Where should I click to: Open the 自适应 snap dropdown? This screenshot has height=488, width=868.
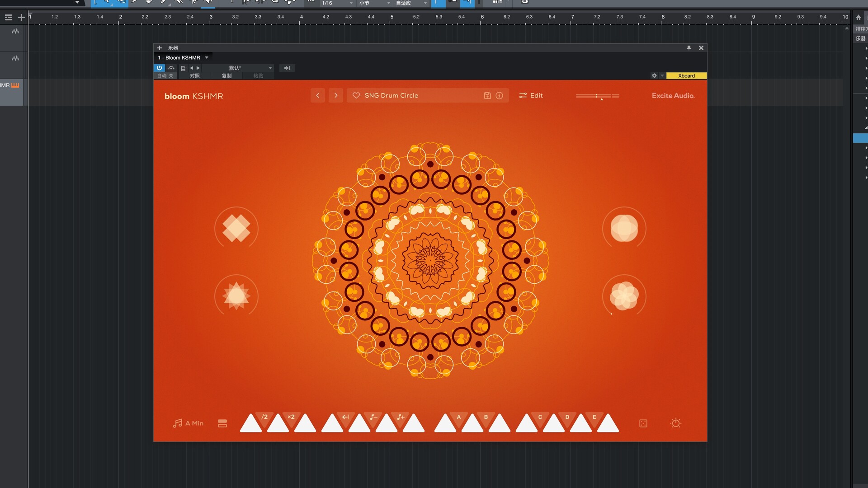click(411, 3)
